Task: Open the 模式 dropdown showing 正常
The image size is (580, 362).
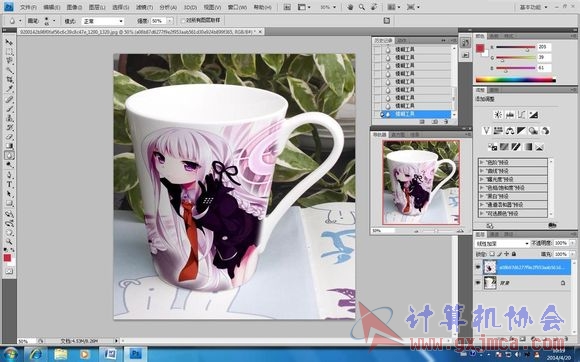Action: [x=102, y=21]
